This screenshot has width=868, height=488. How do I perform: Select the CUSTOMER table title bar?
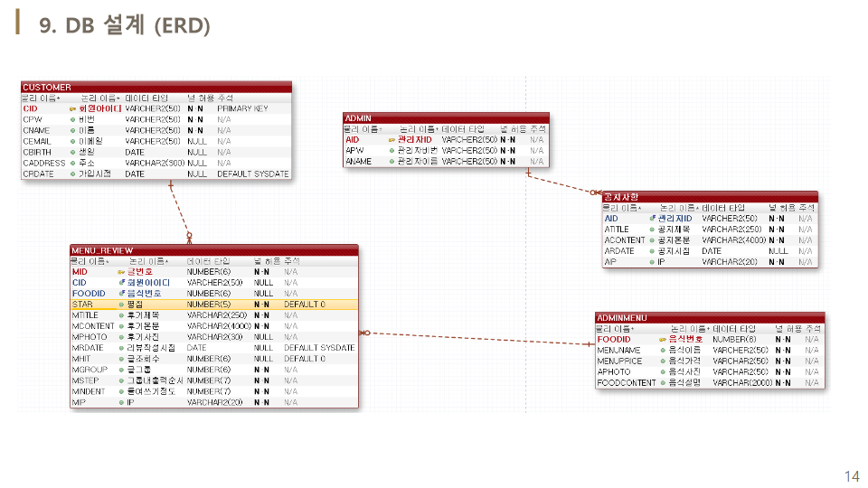click(156, 88)
